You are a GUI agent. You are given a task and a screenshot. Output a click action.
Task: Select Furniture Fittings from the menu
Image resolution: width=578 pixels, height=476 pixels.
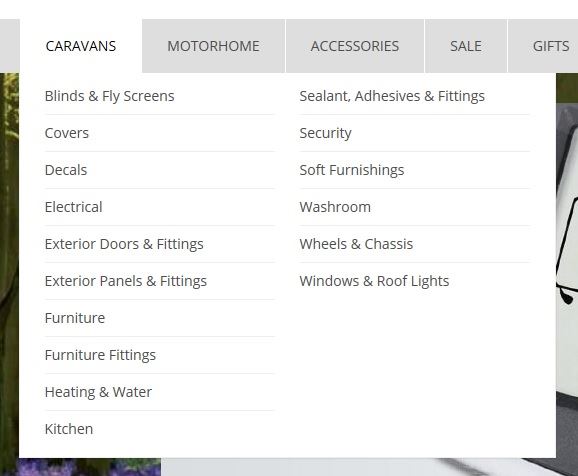coord(100,355)
